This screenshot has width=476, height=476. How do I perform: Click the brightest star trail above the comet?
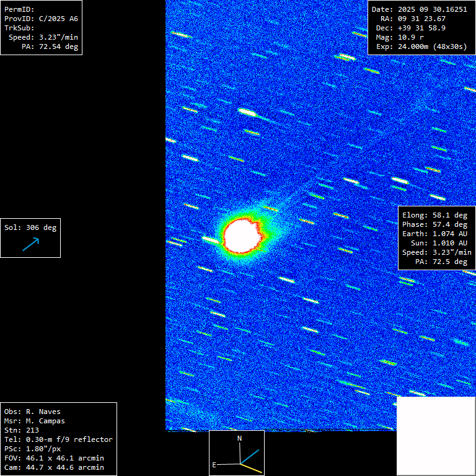(x=248, y=112)
